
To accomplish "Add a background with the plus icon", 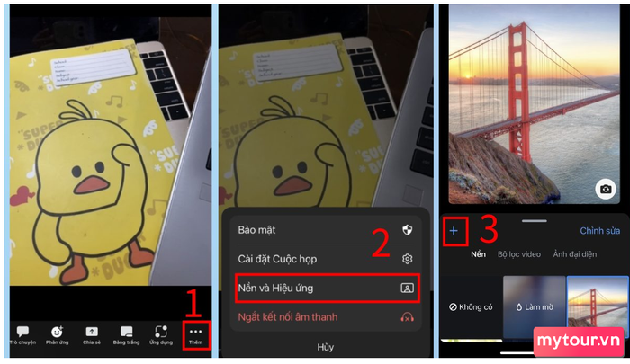I will 454,231.
